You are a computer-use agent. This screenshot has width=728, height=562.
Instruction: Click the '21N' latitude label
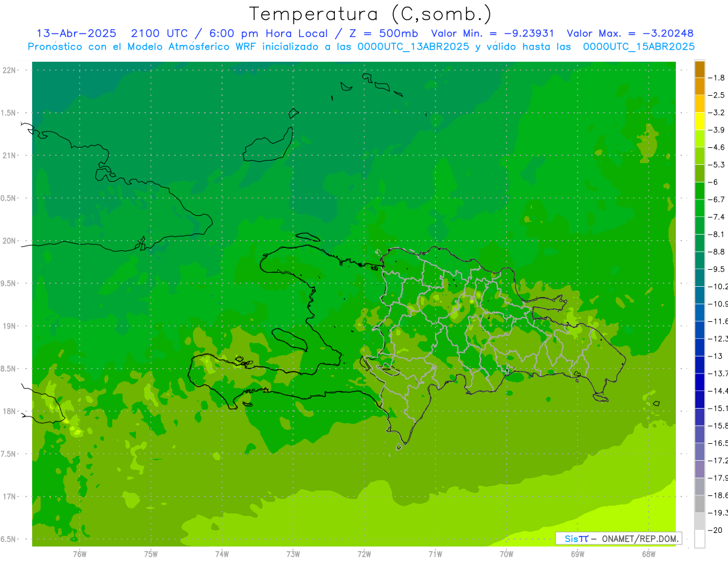[x=9, y=156]
